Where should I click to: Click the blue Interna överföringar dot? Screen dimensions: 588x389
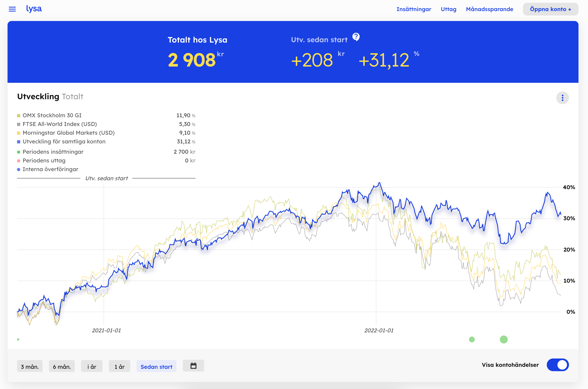[x=19, y=169]
